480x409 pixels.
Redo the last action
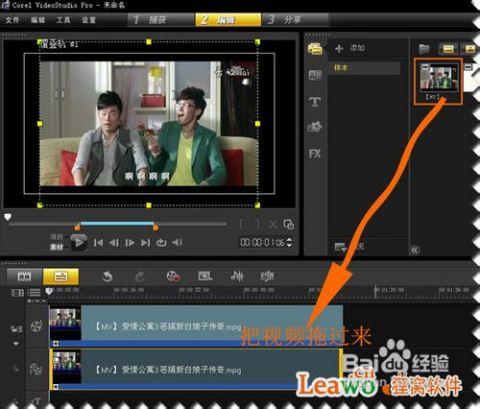(x=140, y=276)
